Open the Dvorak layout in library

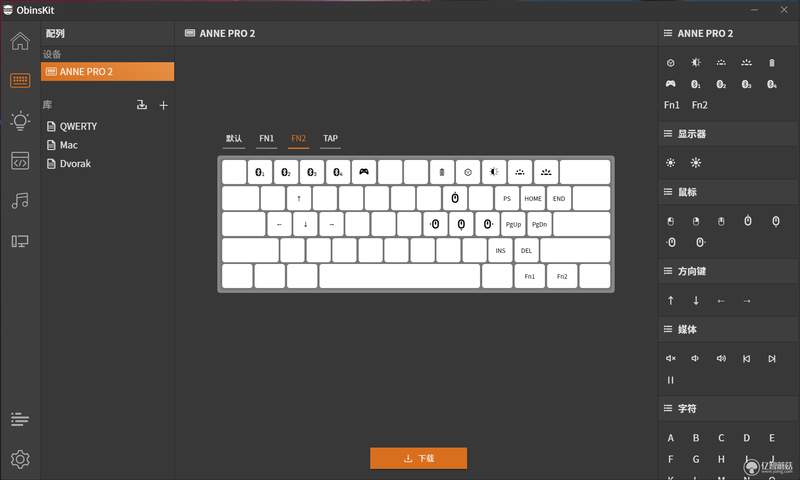pyautogui.click(x=75, y=164)
